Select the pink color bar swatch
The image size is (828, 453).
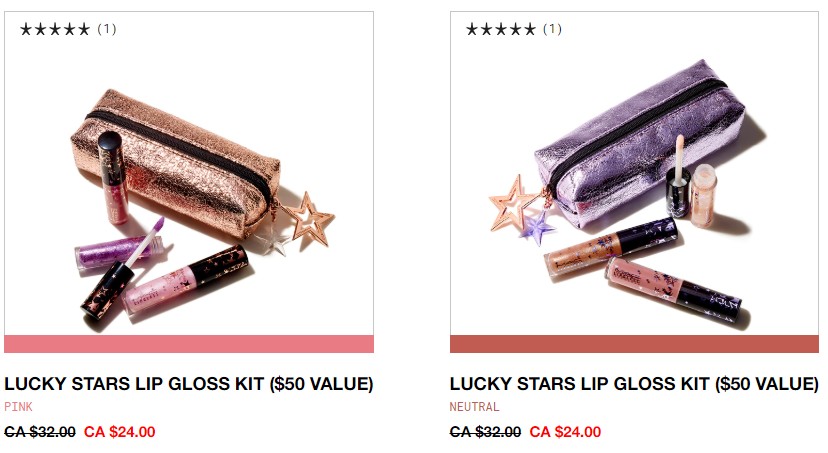(x=189, y=344)
